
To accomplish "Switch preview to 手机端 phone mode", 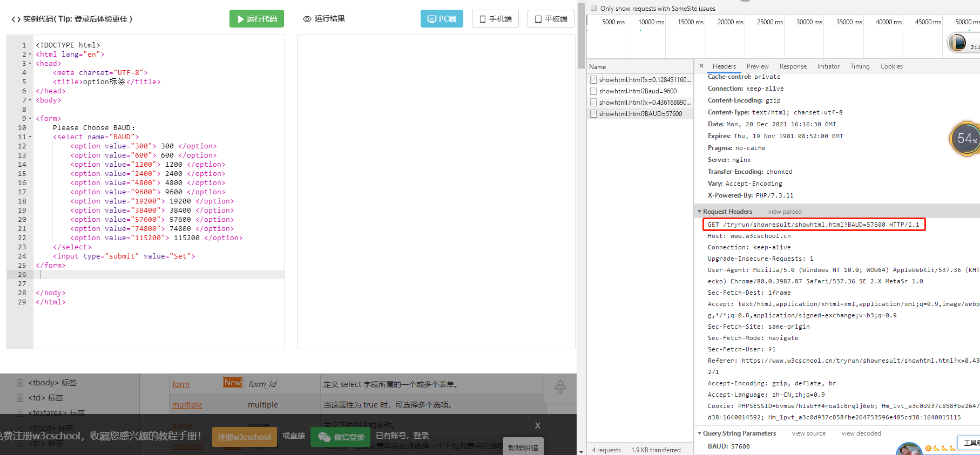I will coord(495,19).
